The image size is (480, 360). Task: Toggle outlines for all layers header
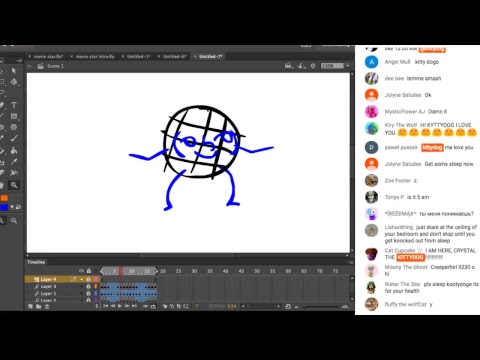point(96,271)
